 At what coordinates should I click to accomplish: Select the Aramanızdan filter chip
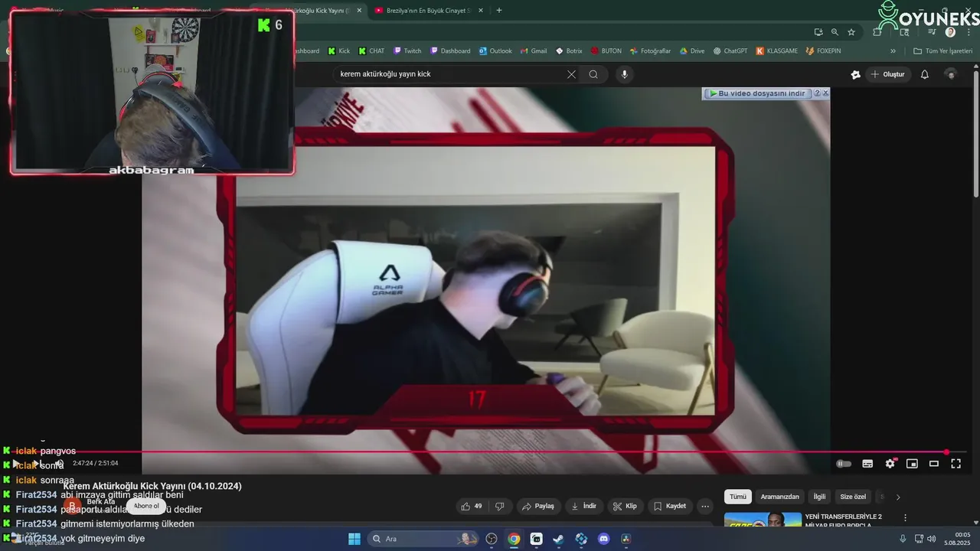pyautogui.click(x=779, y=497)
